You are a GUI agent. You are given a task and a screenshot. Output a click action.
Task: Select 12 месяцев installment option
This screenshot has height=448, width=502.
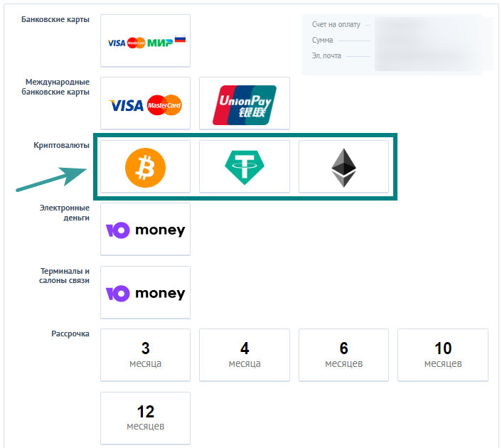pos(145,418)
